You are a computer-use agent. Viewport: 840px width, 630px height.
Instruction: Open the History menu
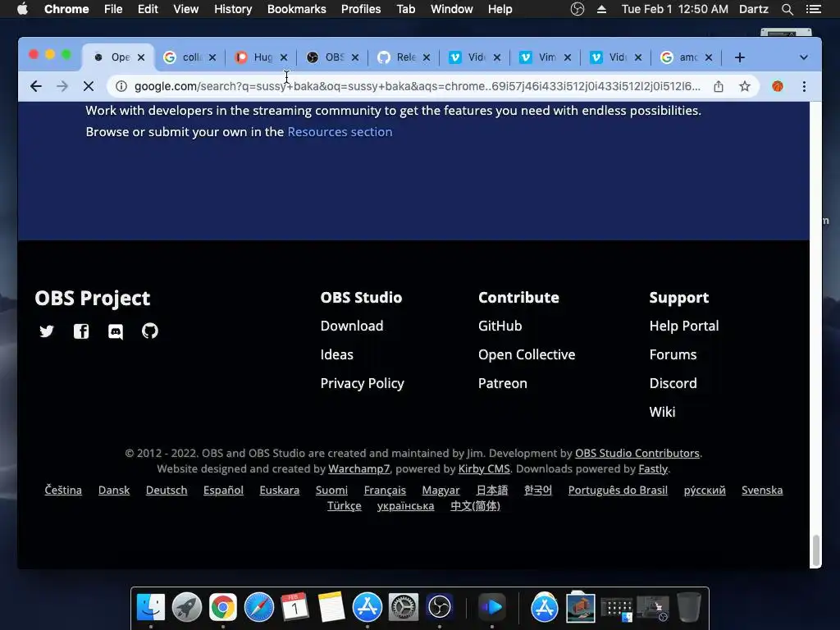coord(233,9)
